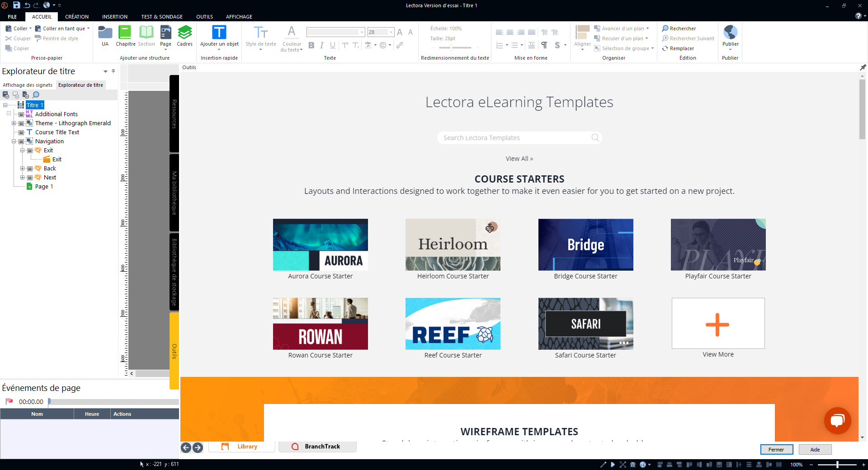
Task: Toggle visibility box of Theme - Lithograph Emerald
Action: click(21, 123)
